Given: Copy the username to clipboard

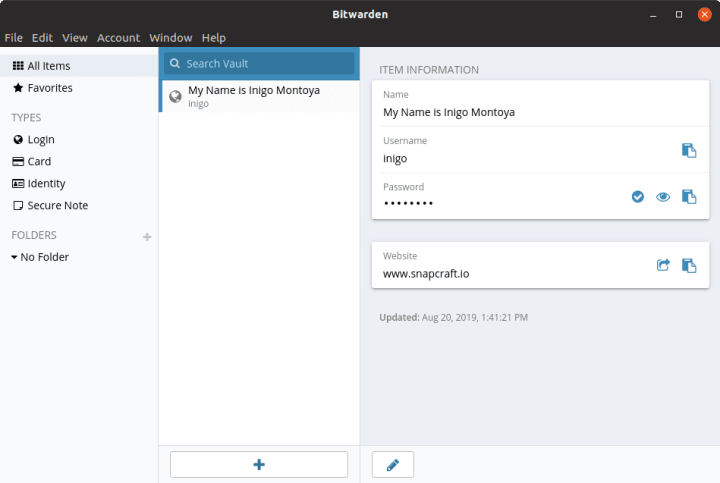Looking at the screenshot, I should (x=689, y=150).
